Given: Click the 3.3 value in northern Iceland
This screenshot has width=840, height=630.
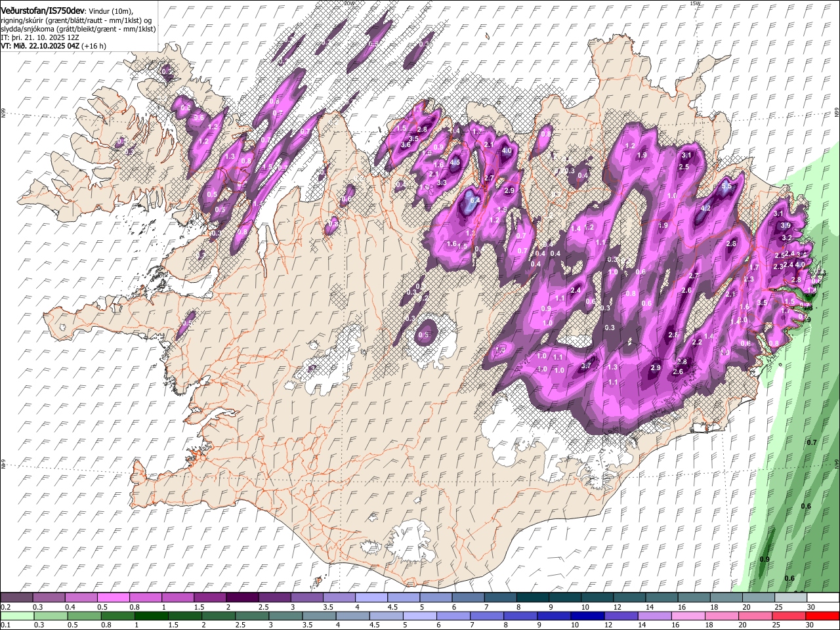Looking at the screenshot, I should (442, 182).
